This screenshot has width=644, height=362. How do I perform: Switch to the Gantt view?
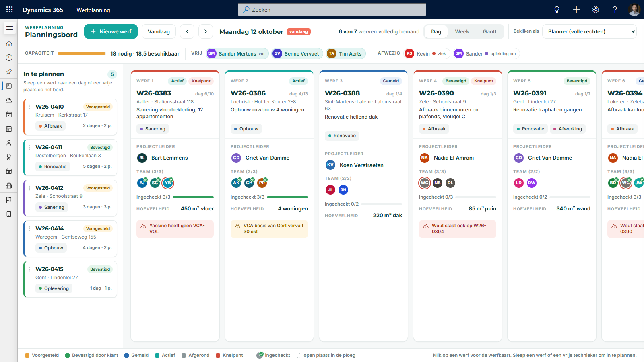490,31
